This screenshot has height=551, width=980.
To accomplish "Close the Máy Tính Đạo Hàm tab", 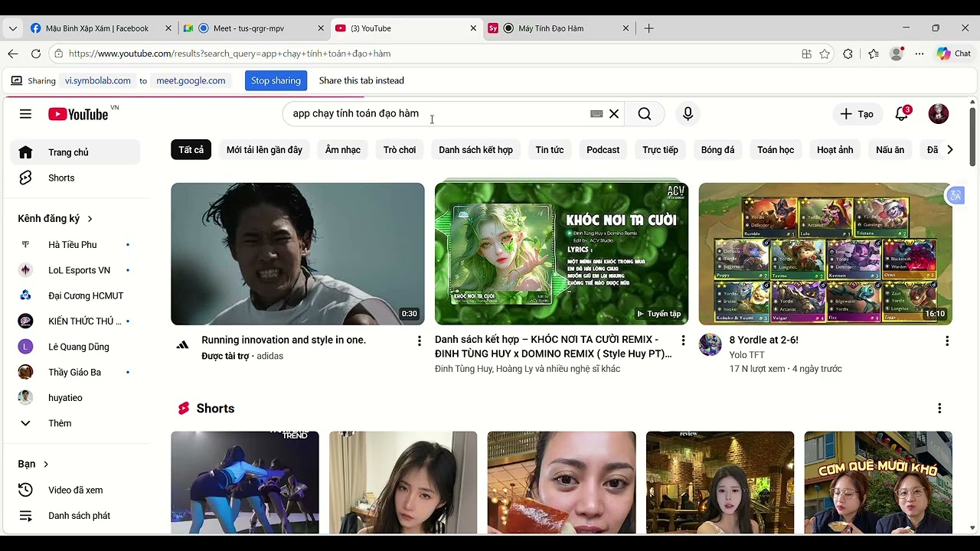I will 626,28.
